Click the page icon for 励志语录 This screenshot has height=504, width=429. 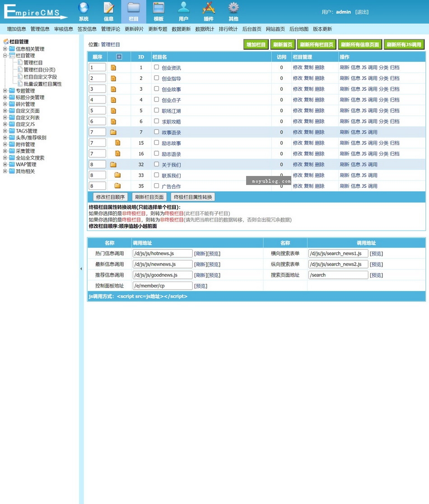tap(118, 154)
